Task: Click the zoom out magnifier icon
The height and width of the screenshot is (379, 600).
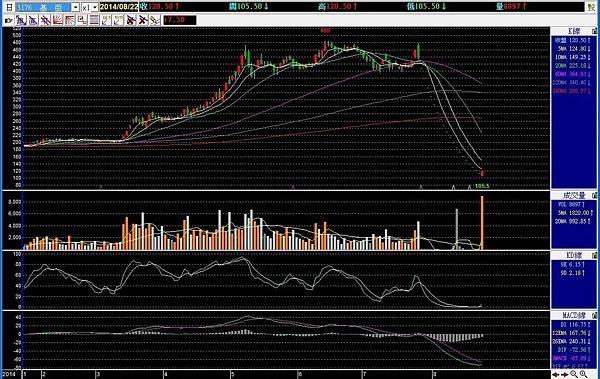Action: (574, 374)
